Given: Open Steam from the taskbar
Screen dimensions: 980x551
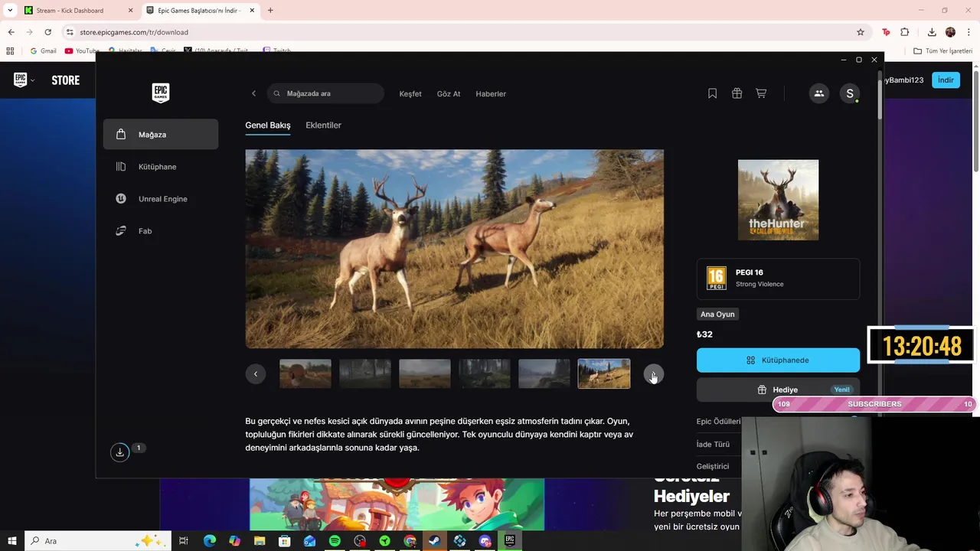Looking at the screenshot, I should (435, 541).
